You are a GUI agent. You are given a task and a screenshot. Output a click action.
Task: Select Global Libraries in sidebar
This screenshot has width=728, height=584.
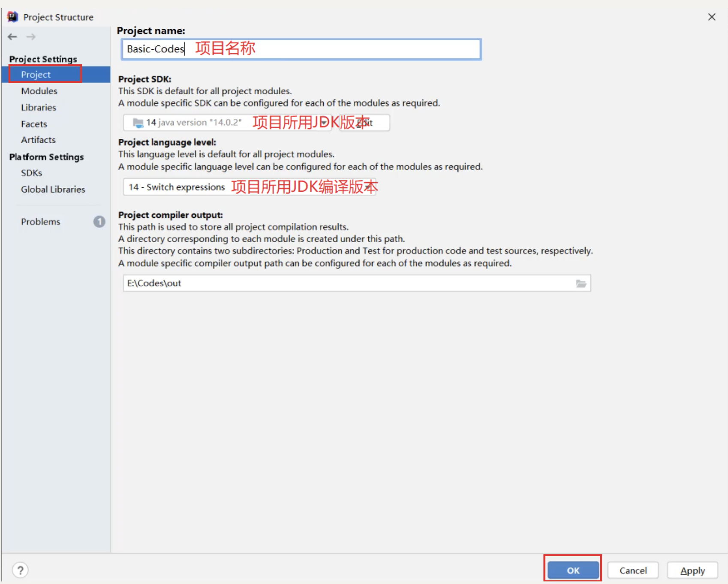pyautogui.click(x=53, y=190)
